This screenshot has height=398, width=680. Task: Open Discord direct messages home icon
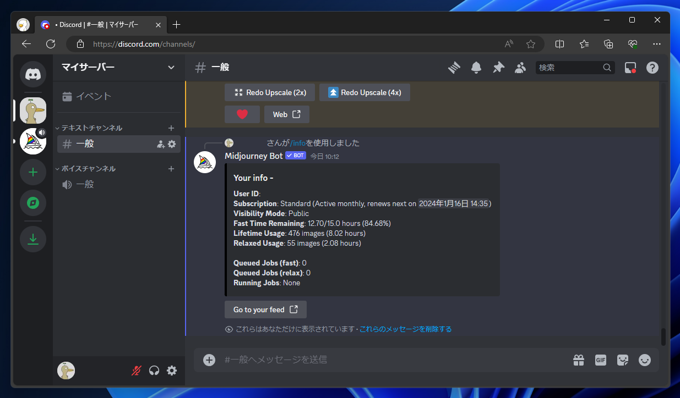[x=33, y=75]
